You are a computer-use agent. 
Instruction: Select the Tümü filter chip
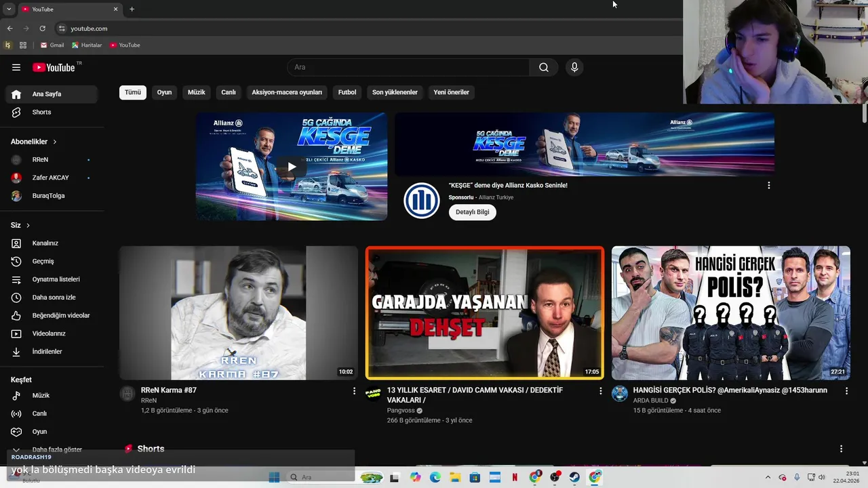tap(133, 92)
